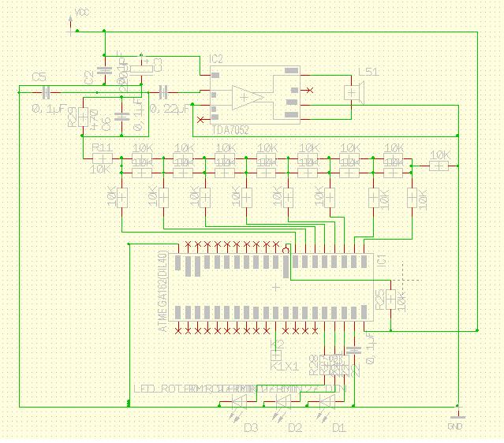The width and height of the screenshot is (504, 443).
Task: Click the LS1 speaker symbol
Action: (354, 93)
